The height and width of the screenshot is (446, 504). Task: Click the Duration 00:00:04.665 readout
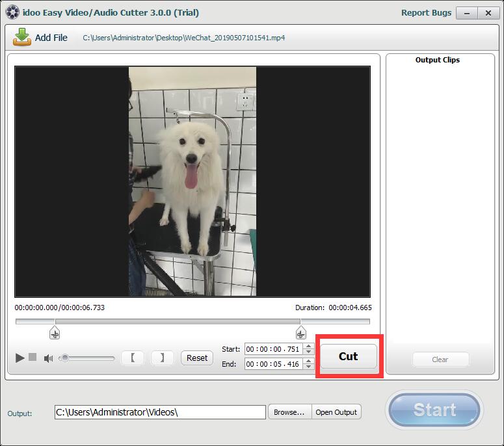[x=334, y=308]
